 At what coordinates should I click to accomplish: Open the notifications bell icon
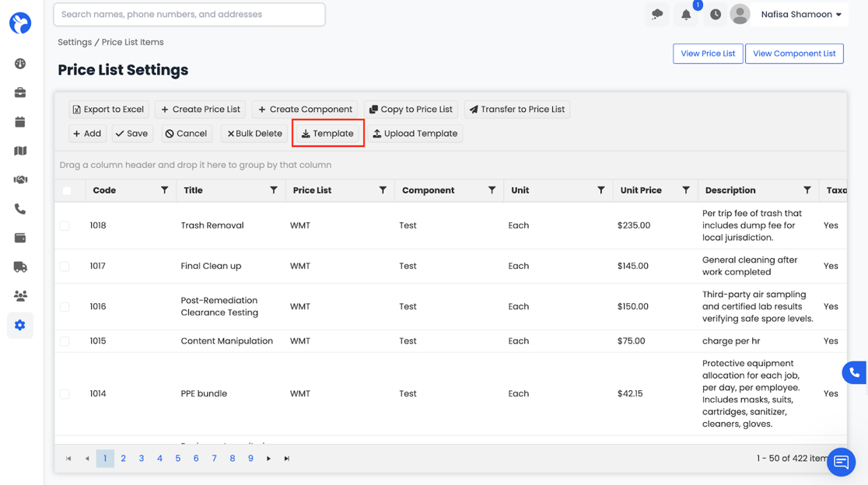point(685,14)
